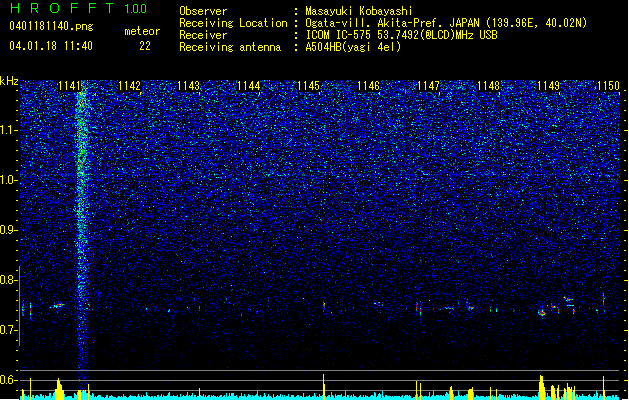Click time marker 1147
The image size is (629, 400).
pyautogui.click(x=428, y=86)
